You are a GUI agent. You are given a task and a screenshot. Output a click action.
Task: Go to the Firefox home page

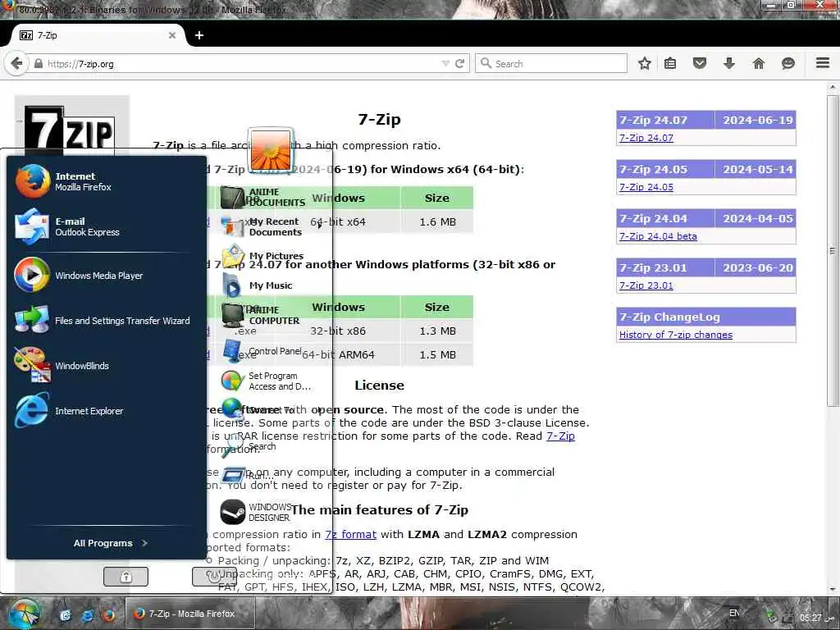[759, 63]
